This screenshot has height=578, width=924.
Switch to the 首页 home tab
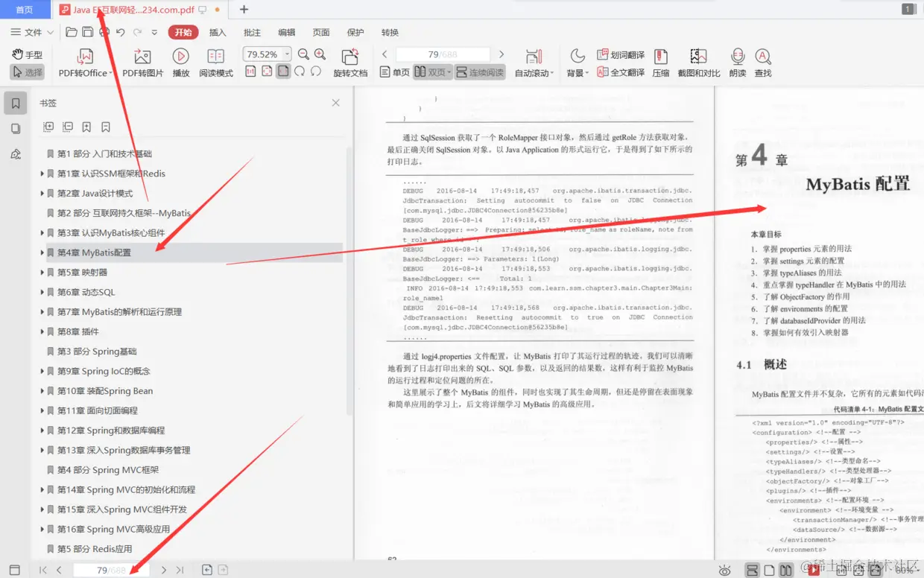click(25, 10)
